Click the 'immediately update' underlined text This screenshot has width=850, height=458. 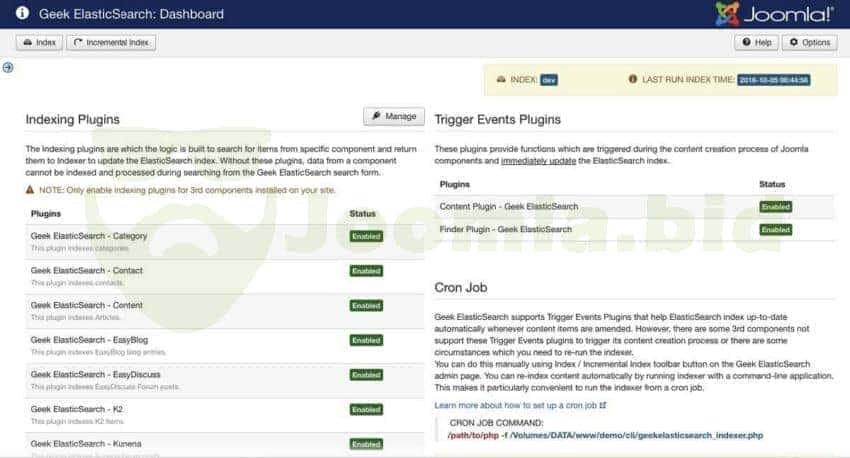click(x=538, y=161)
